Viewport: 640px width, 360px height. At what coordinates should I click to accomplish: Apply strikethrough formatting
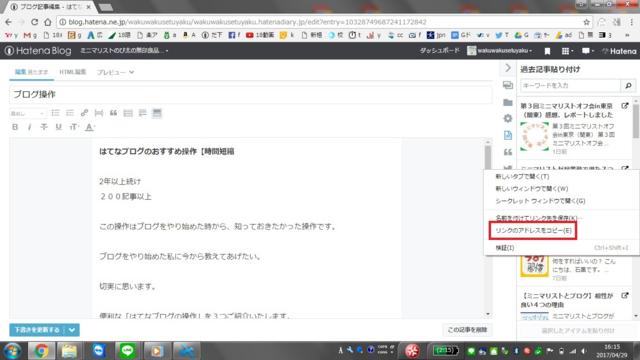tap(44, 127)
